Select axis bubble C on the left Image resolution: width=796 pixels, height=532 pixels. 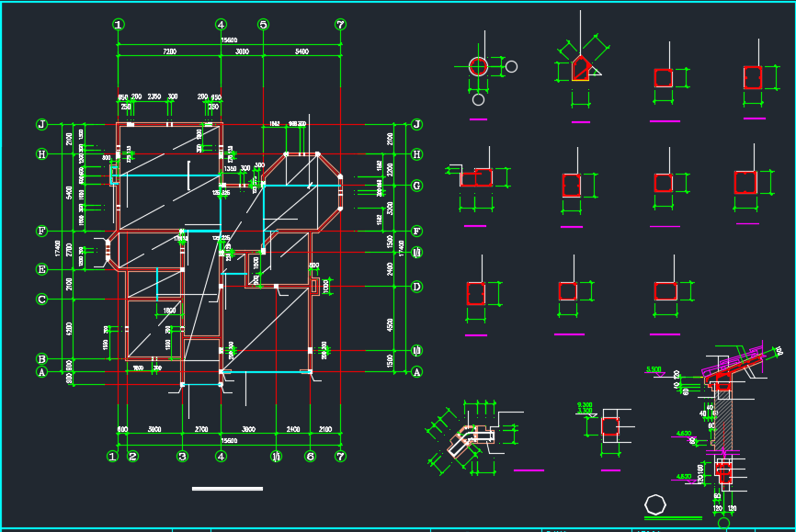tap(42, 299)
